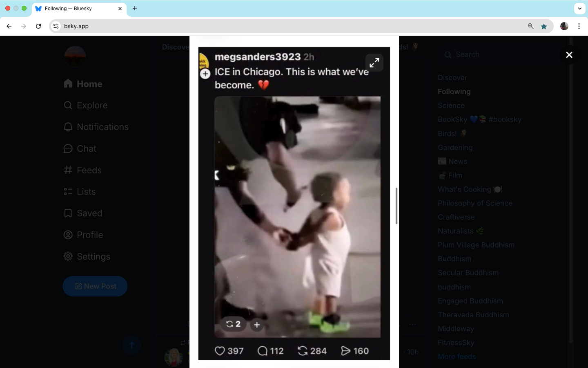Click the lightbox vertical scrollbar
Screen dimensions: 588x368
coord(396,206)
